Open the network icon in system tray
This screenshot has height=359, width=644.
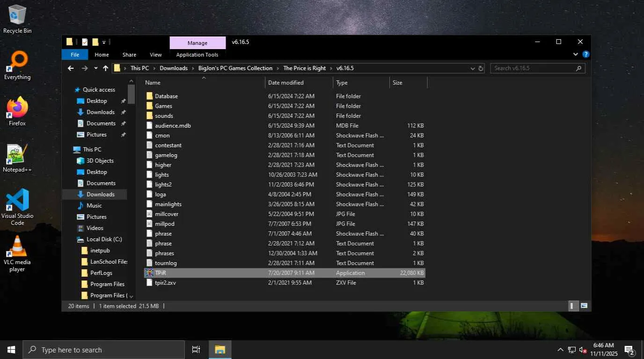point(572,350)
